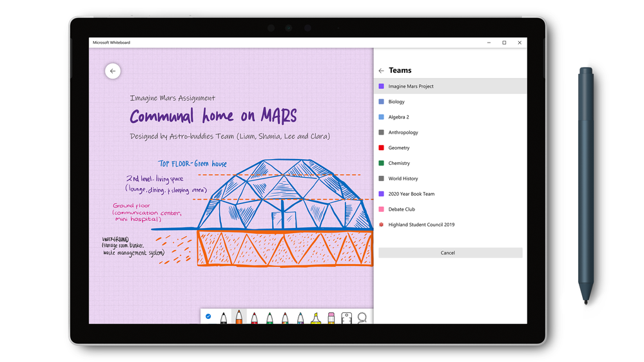Image resolution: width=644 pixels, height=362 pixels.
Task: Choose the Biology team
Action: 450,101
